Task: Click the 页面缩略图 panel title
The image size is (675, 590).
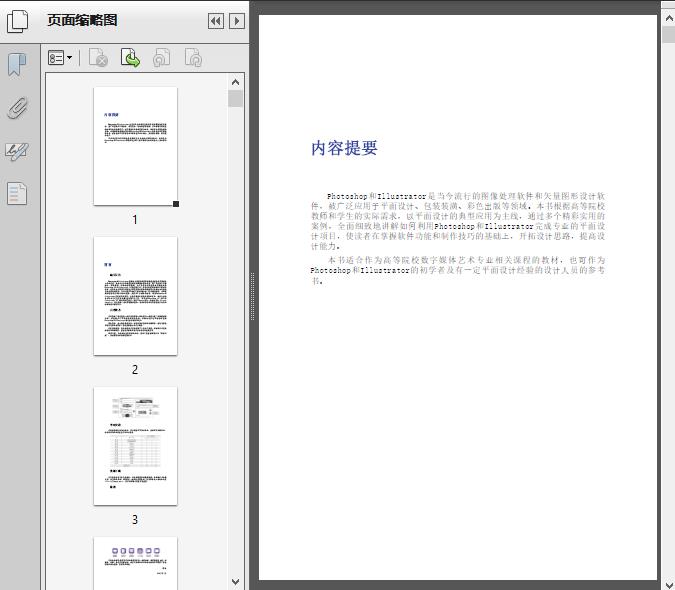Action: 82,20
